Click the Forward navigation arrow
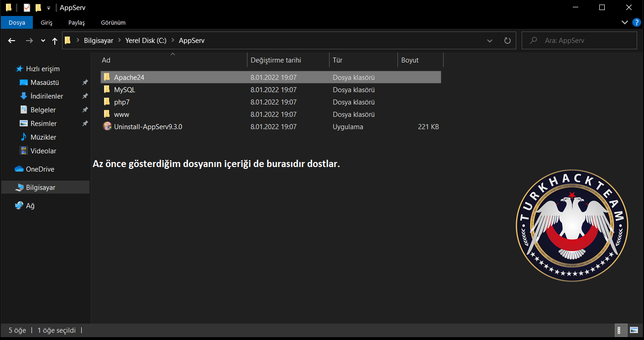644x340 pixels. [x=29, y=41]
